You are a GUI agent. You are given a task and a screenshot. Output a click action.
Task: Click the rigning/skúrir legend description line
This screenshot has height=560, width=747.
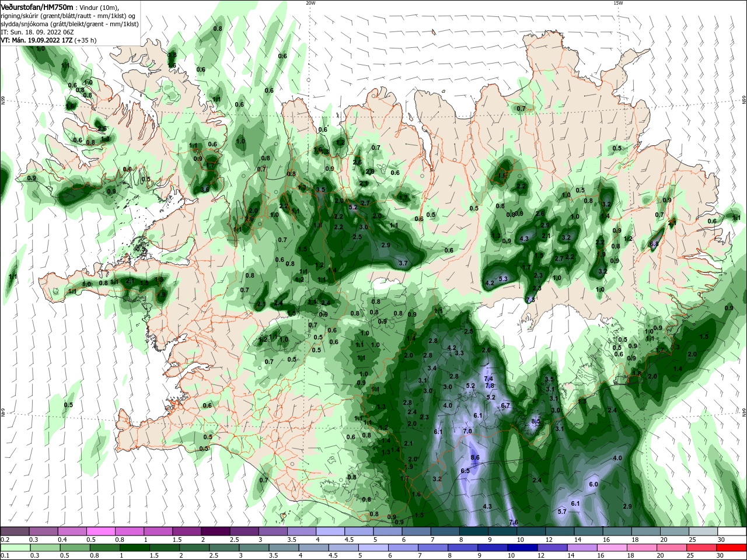point(68,16)
